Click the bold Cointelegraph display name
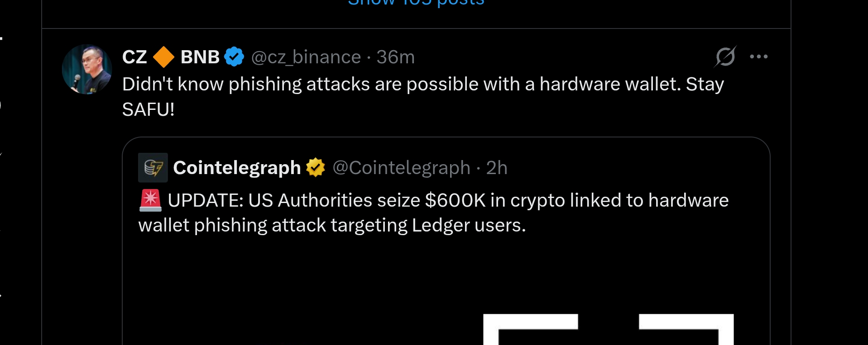This screenshot has width=868, height=345. [x=237, y=168]
